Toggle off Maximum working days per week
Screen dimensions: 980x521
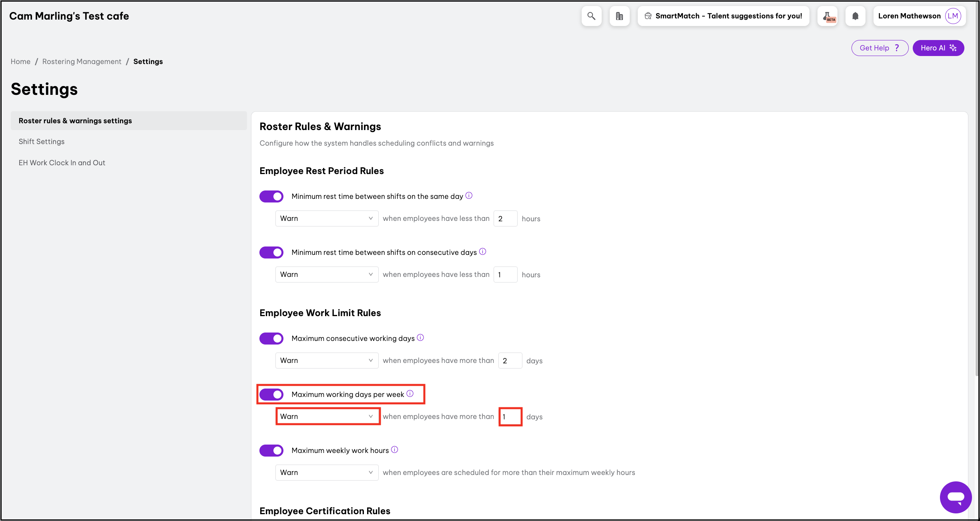click(x=271, y=395)
